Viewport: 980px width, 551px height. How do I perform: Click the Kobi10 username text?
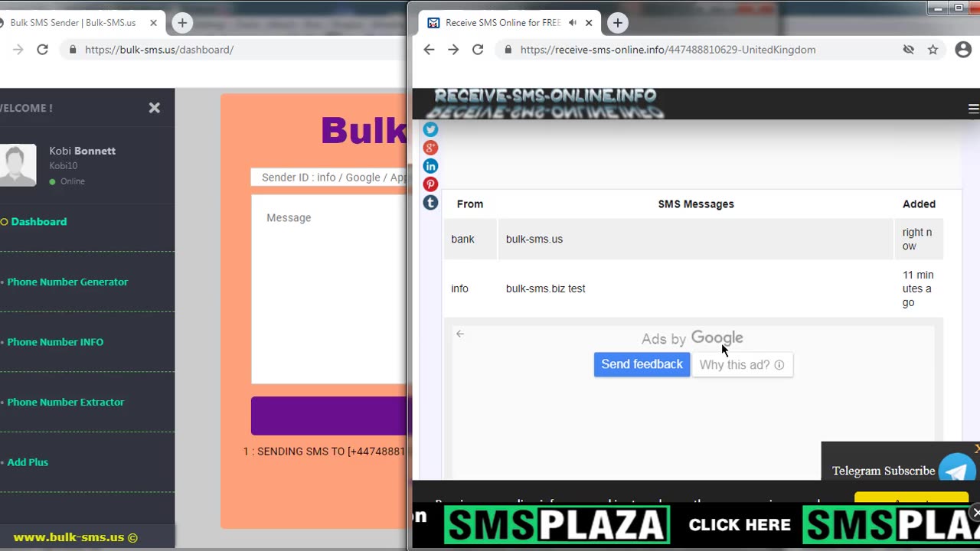tap(63, 166)
